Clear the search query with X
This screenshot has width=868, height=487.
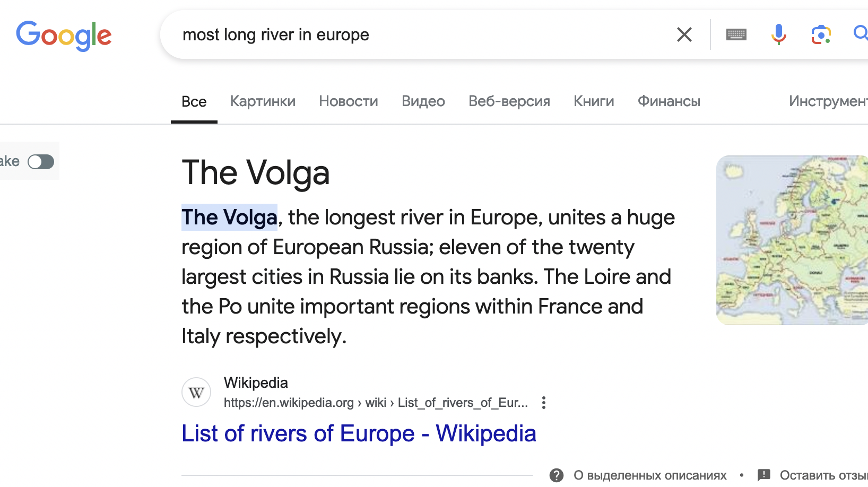(684, 35)
